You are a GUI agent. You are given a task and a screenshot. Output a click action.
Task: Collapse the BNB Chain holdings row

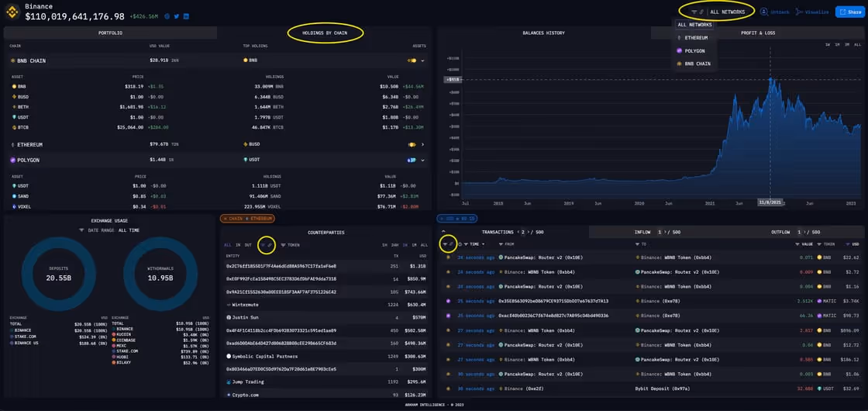click(x=422, y=60)
